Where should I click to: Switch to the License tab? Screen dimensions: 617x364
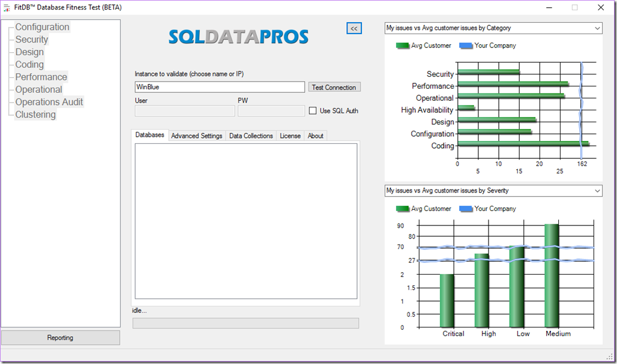coord(290,136)
